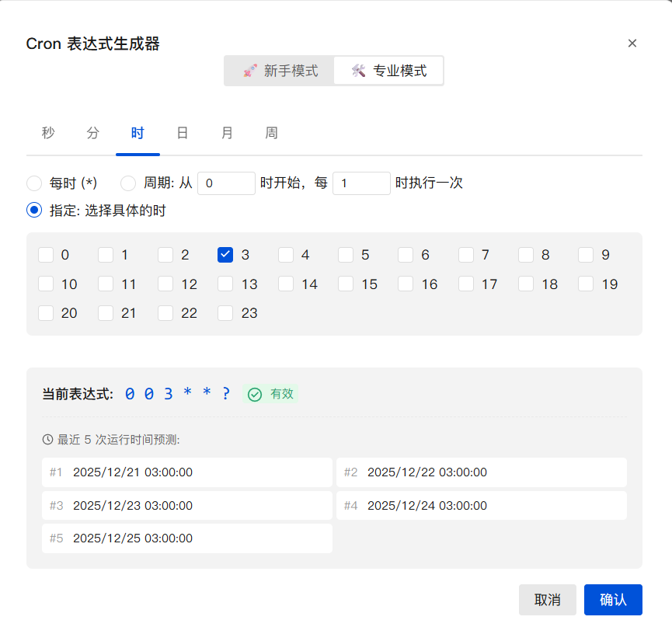The width and height of the screenshot is (672, 641).
Task: Switch to 新手模式 beginner mode
Action: point(280,71)
